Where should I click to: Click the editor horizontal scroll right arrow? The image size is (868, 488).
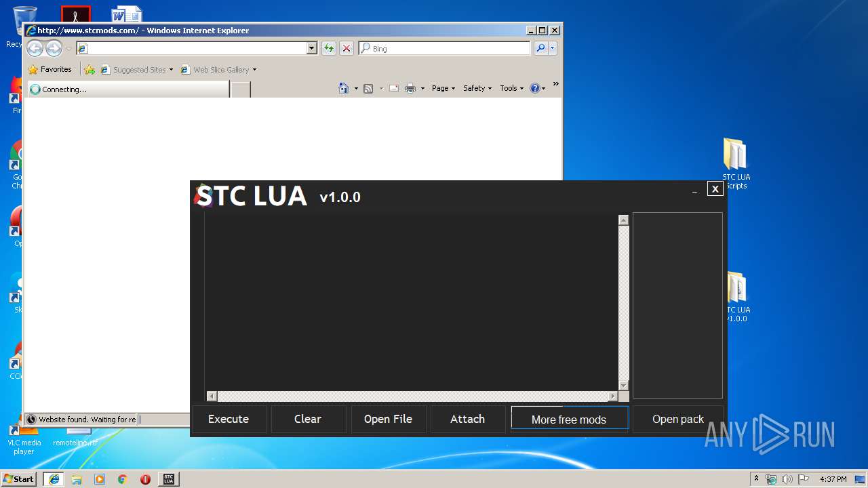[x=613, y=396]
